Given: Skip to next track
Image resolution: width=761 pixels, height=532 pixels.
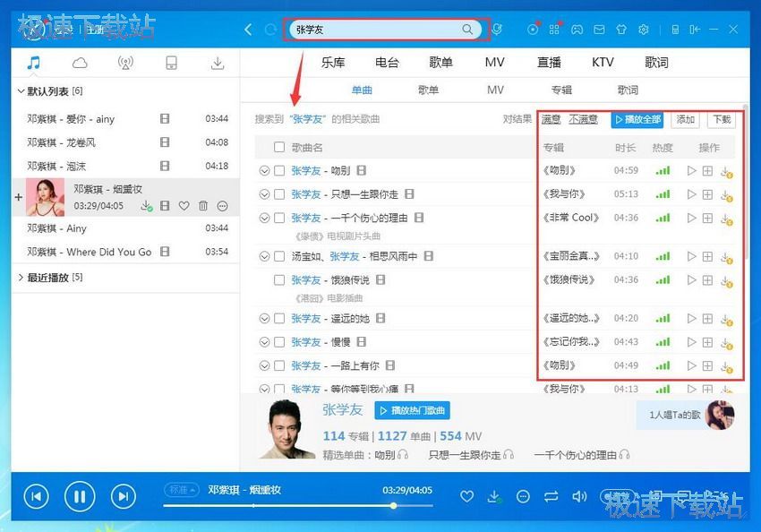Looking at the screenshot, I should click(124, 496).
